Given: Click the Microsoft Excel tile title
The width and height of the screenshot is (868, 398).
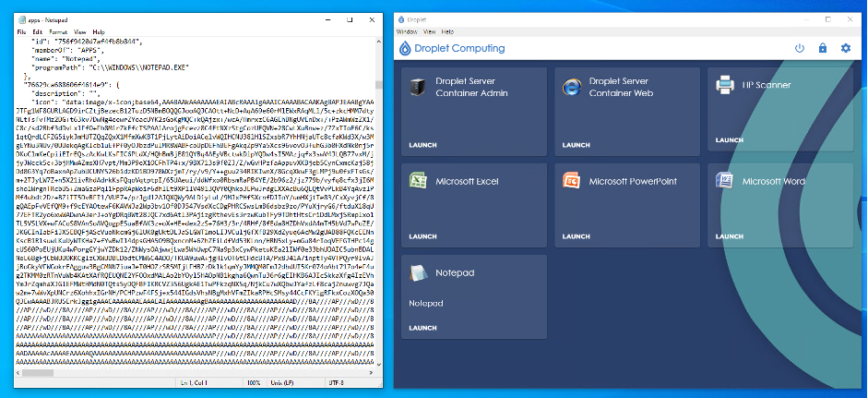Looking at the screenshot, I should point(468,181).
